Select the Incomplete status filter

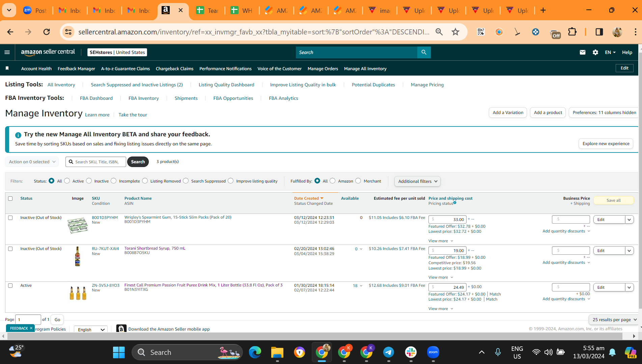pos(114,181)
